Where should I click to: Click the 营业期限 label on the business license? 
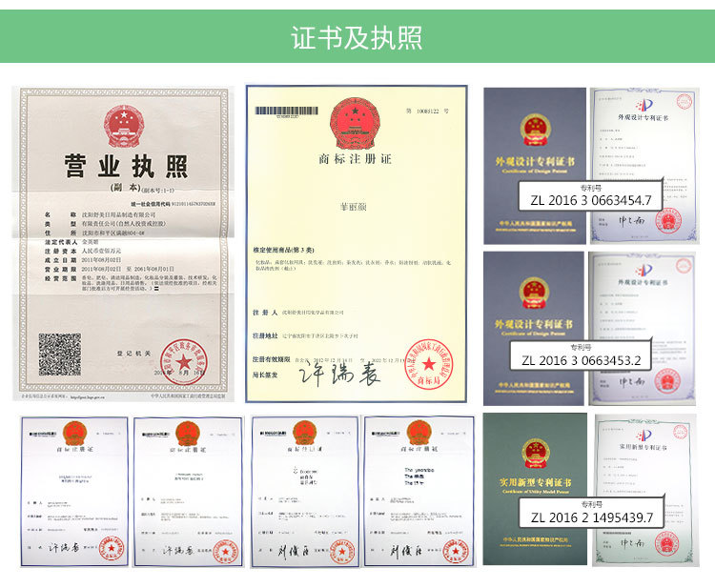[61, 270]
